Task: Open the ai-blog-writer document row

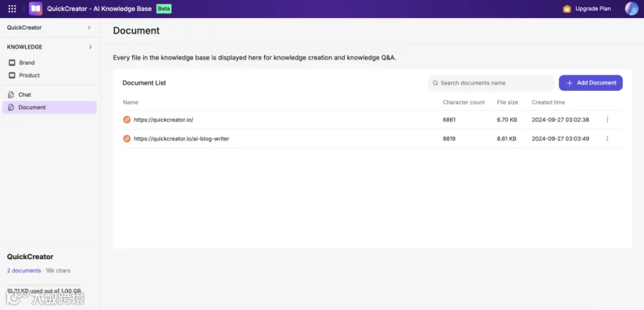Action: click(182, 139)
